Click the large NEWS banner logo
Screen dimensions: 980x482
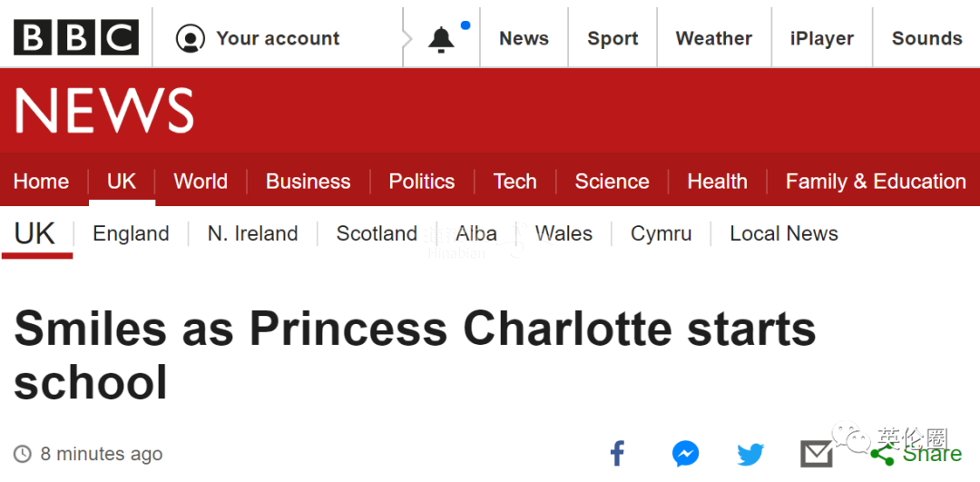104,112
